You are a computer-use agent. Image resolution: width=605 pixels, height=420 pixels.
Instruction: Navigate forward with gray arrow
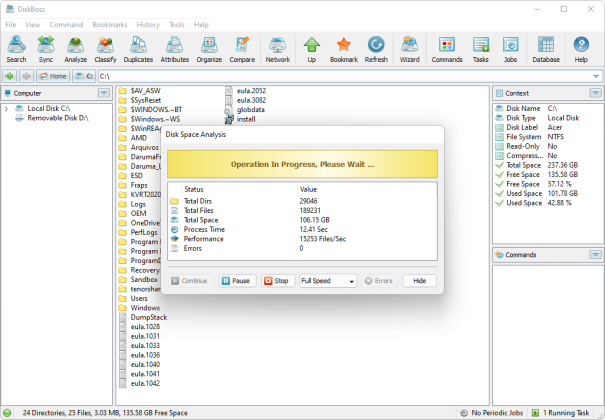26,76
